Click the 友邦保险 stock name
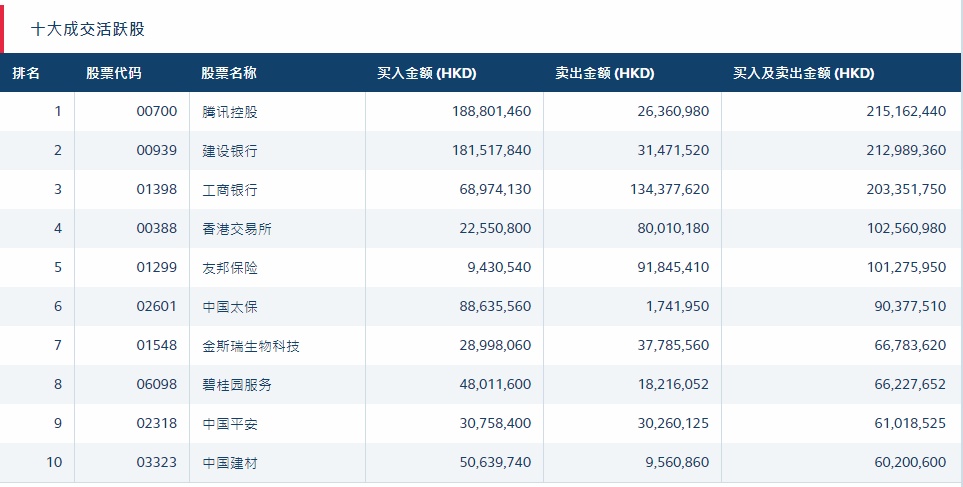The image size is (963, 487). click(229, 268)
